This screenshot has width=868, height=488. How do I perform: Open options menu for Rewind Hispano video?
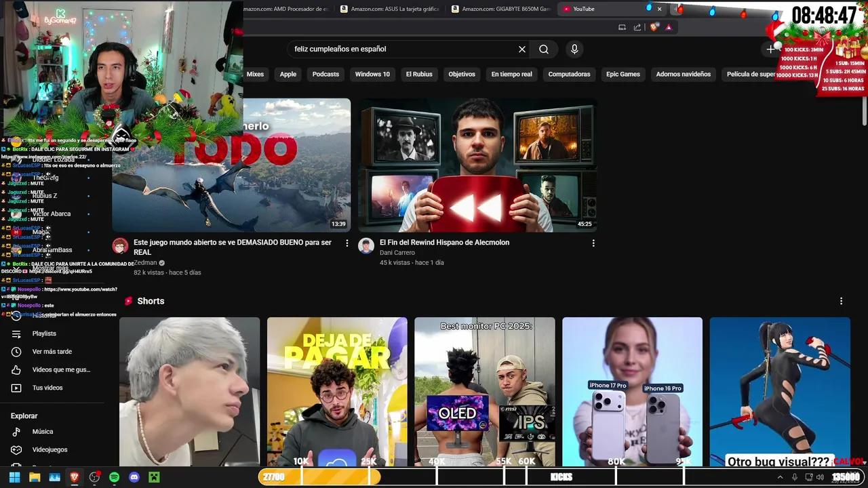coord(593,243)
